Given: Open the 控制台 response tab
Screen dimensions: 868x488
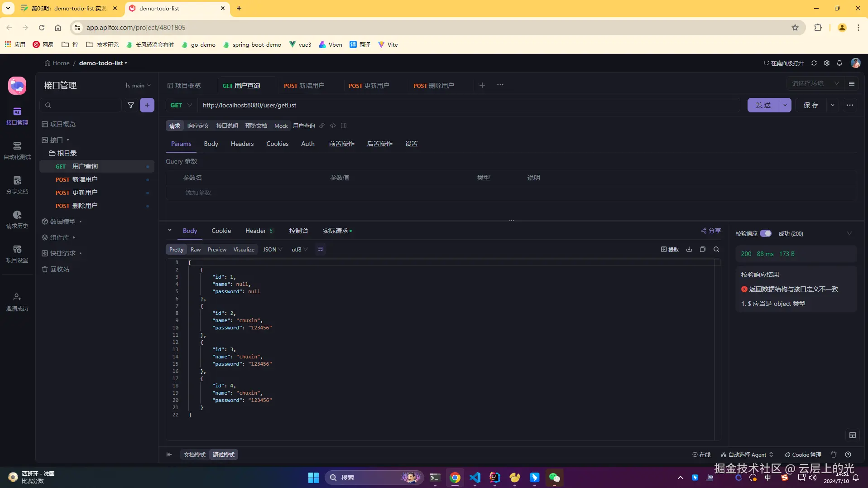Looking at the screenshot, I should coord(298,231).
